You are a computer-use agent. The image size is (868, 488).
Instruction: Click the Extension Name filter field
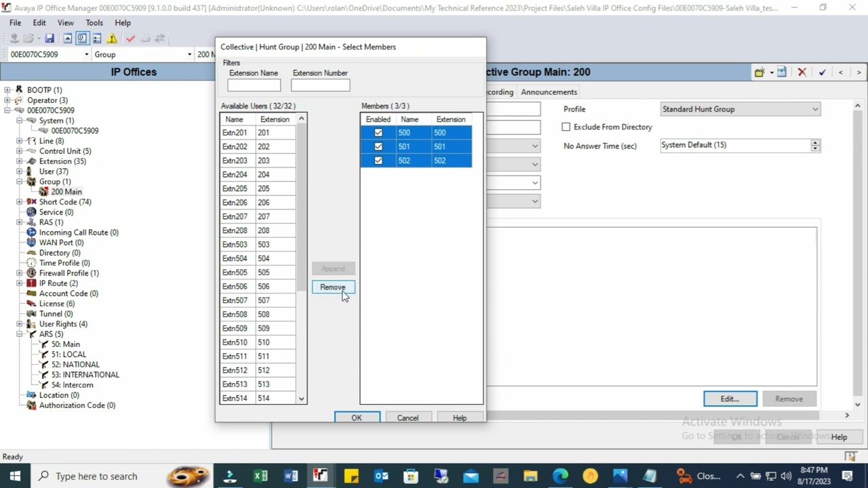point(254,85)
